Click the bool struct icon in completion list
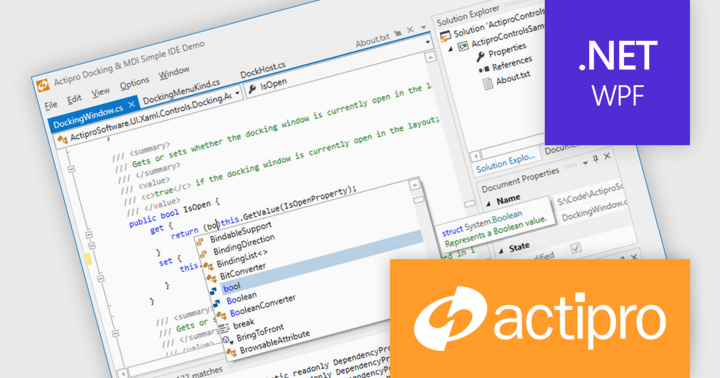This screenshot has width=720, height=378. pos(214,290)
